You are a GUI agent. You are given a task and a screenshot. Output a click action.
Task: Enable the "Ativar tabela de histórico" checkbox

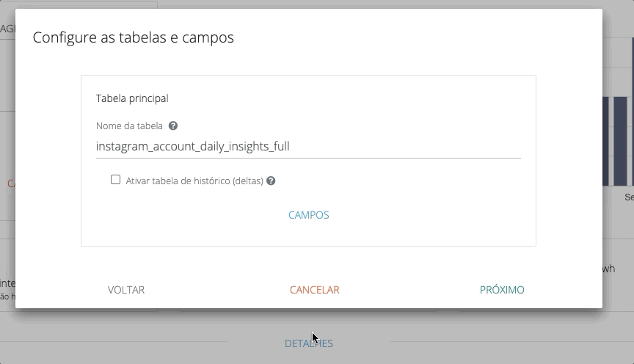click(x=115, y=180)
